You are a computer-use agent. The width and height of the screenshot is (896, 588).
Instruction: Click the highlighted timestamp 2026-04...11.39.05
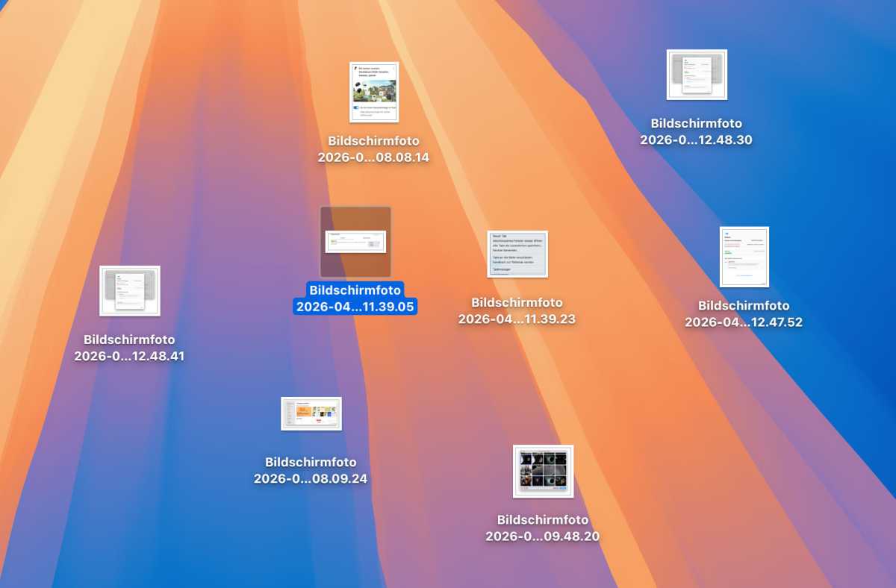tap(355, 307)
